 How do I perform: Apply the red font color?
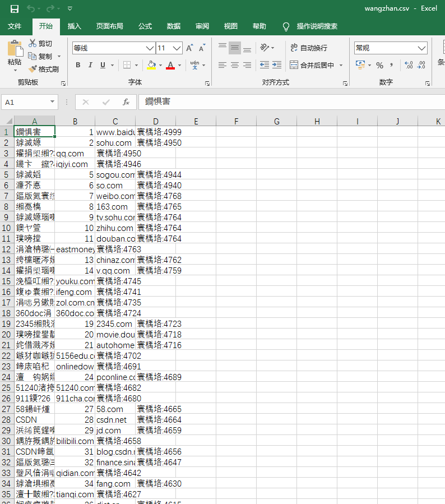tap(170, 65)
